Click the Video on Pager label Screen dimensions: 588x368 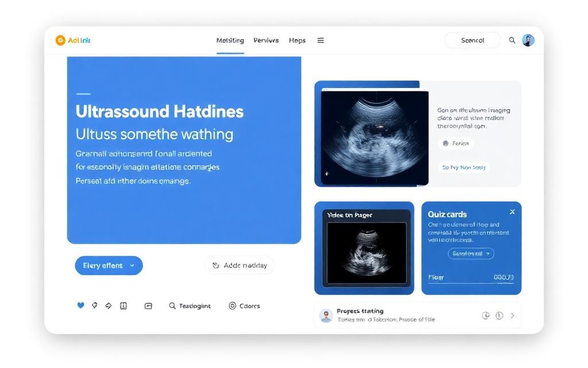click(x=350, y=215)
